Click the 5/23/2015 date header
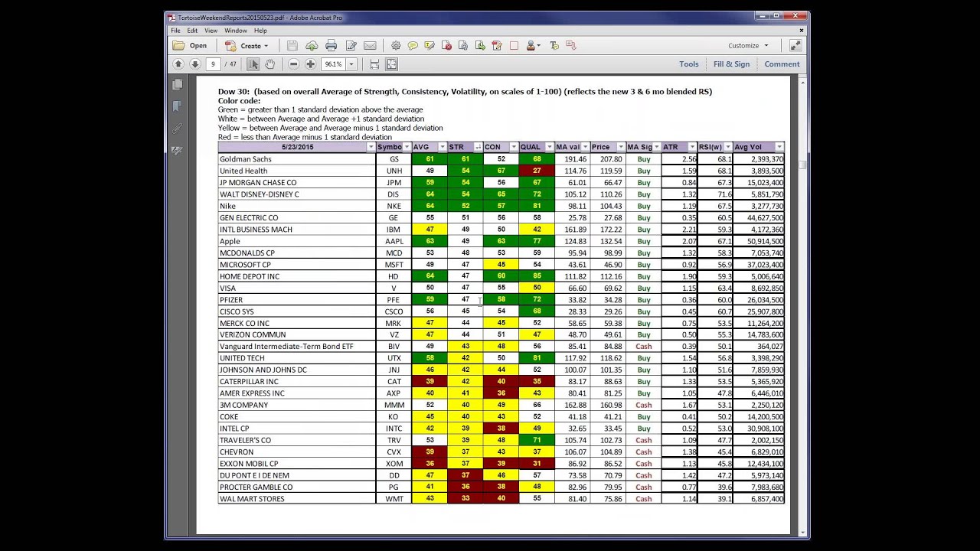Viewport: 980px width, 551px height. pyautogui.click(x=297, y=147)
